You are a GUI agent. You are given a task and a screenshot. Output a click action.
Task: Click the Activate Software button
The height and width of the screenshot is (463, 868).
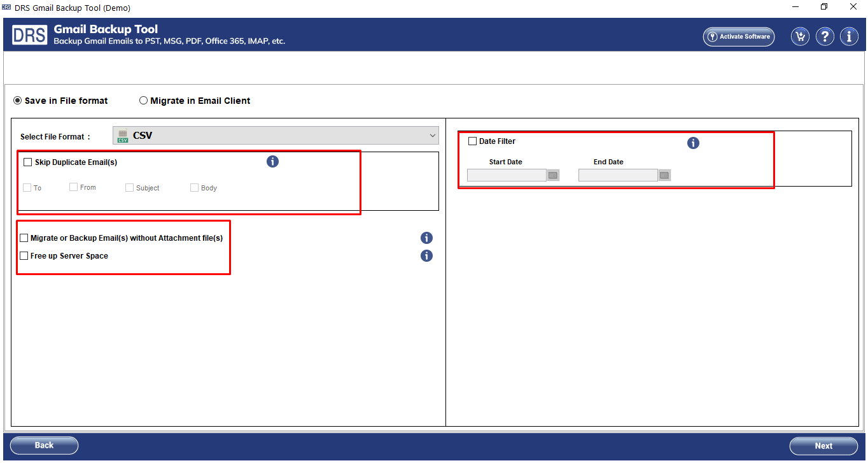point(739,36)
